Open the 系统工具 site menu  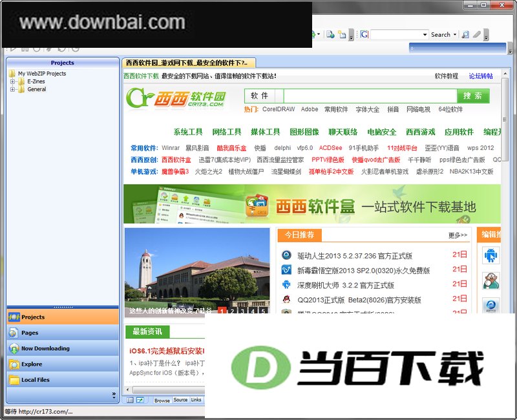point(188,132)
